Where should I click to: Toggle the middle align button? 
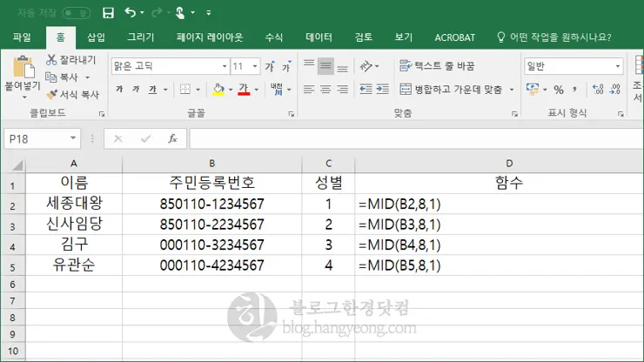325,66
